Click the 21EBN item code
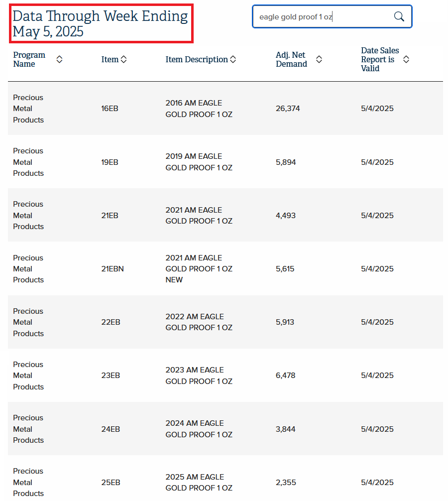Image resolution: width=448 pixels, height=504 pixels. [112, 269]
